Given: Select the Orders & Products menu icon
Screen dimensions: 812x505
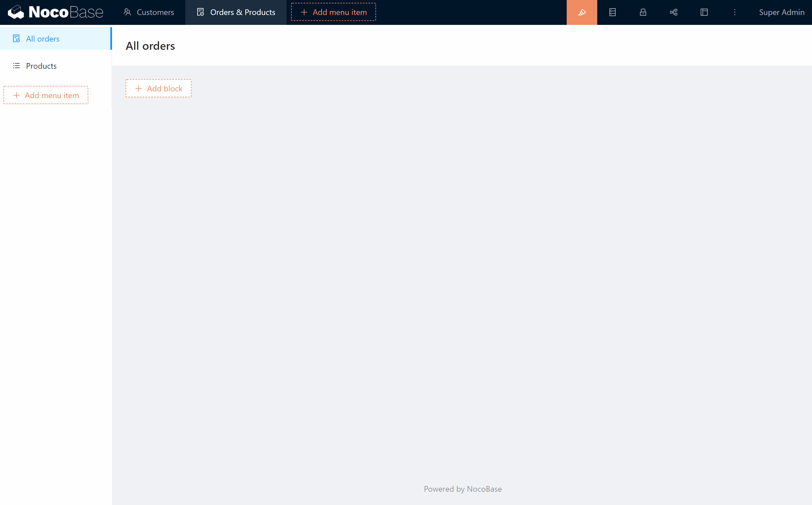Looking at the screenshot, I should [x=200, y=12].
